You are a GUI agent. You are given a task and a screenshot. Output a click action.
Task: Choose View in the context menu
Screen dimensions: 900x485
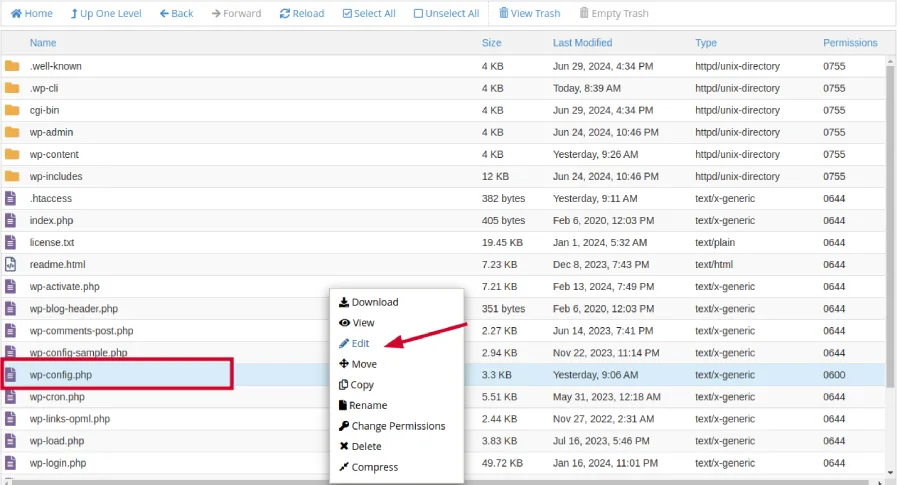pos(356,323)
